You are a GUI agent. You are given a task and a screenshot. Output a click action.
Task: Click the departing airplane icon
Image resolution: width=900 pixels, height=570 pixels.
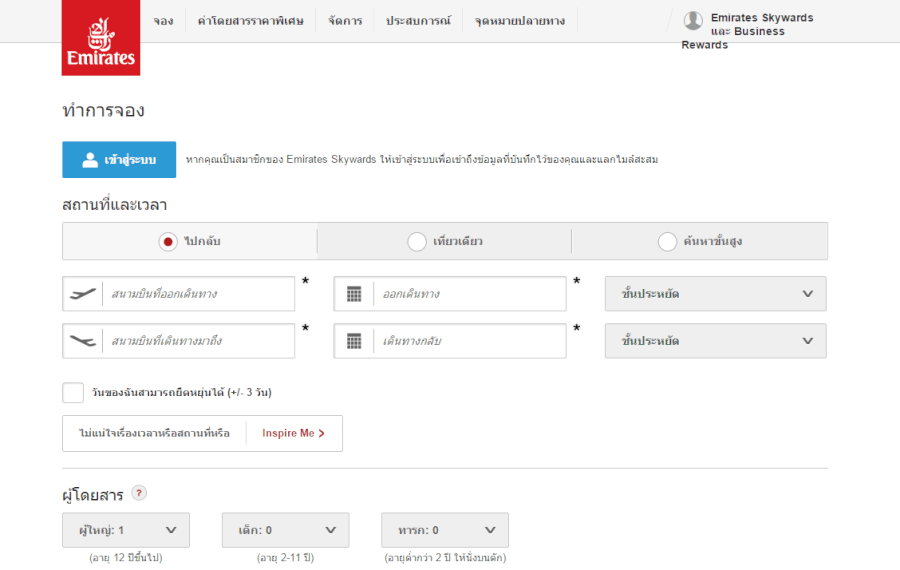pos(84,294)
